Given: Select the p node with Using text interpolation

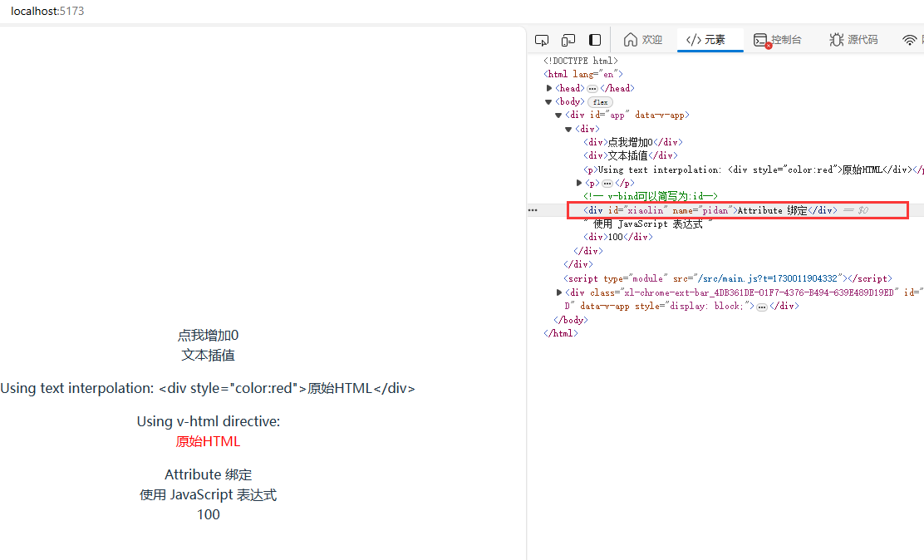Looking at the screenshot, I should (754, 169).
